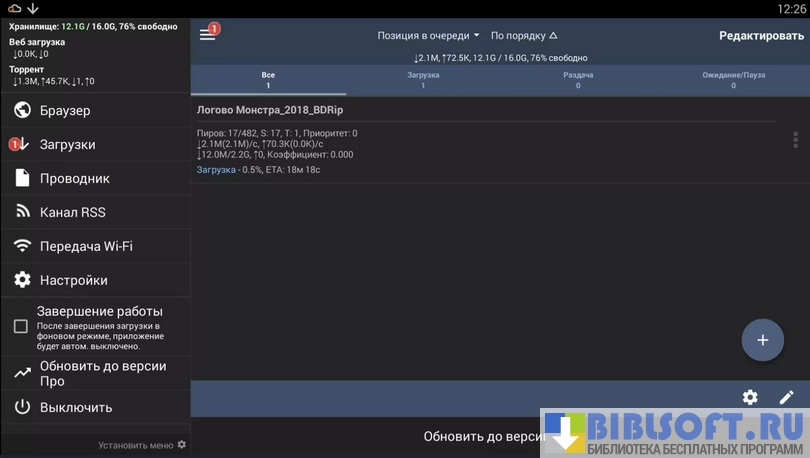This screenshot has width=810, height=458.
Task: Open the torrent item three-dot menu
Action: (795, 140)
